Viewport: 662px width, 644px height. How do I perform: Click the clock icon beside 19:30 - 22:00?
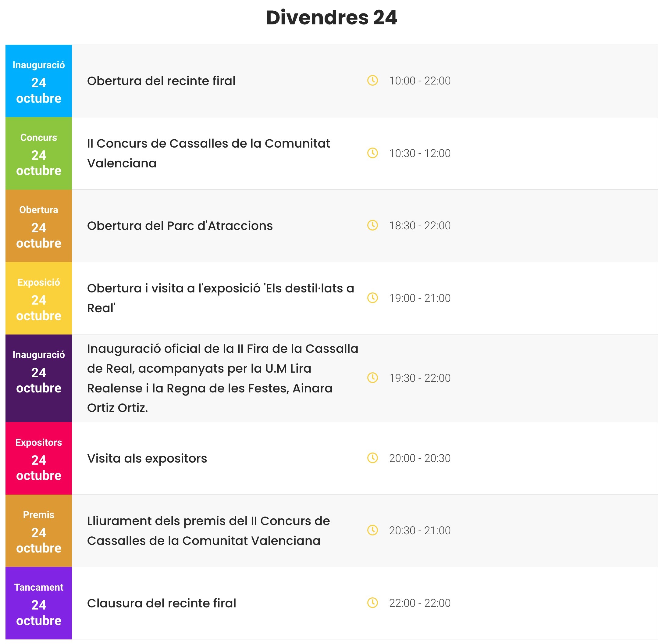pos(372,377)
